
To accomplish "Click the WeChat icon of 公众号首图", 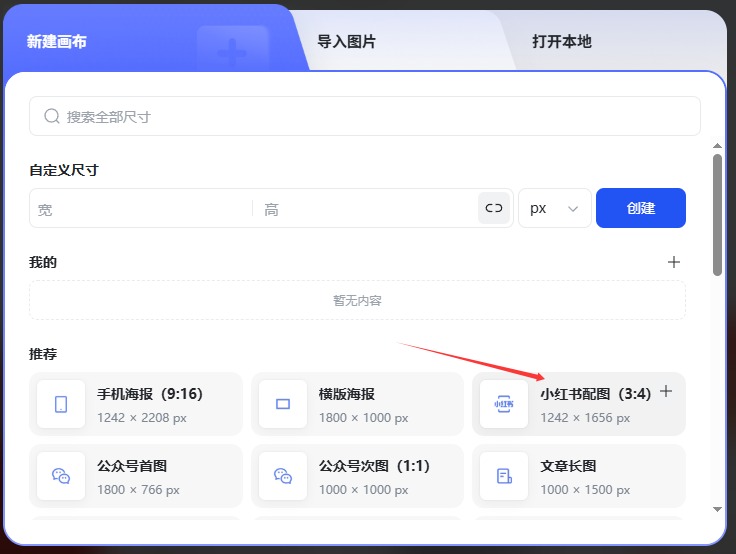I will click(61, 476).
